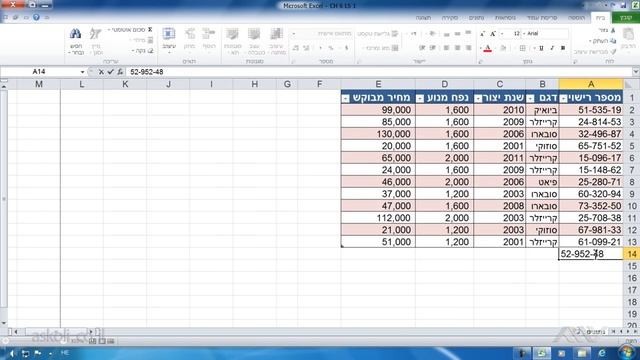Open Cell Styles gallery
Viewport: 640px width, 360px height.
(x=233, y=41)
